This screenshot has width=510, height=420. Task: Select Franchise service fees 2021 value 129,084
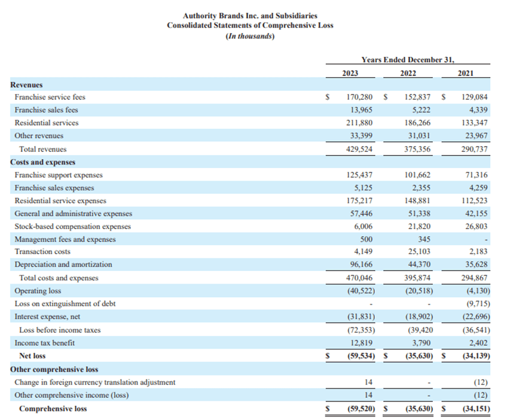475,97
